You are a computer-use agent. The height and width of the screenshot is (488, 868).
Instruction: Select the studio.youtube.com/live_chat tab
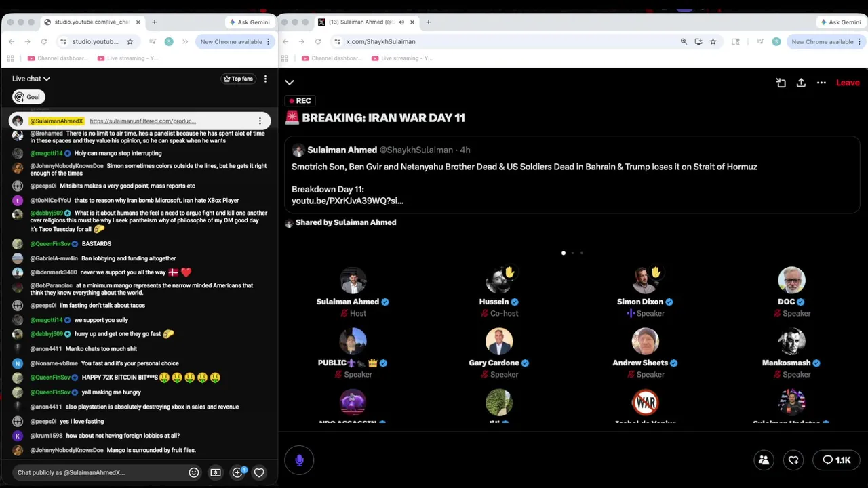click(92, 22)
